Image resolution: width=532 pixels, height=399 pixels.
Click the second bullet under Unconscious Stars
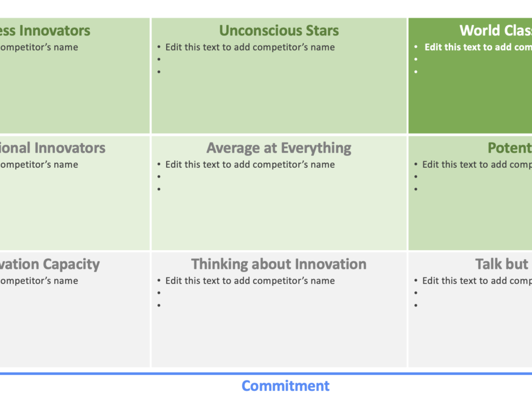pos(160,60)
